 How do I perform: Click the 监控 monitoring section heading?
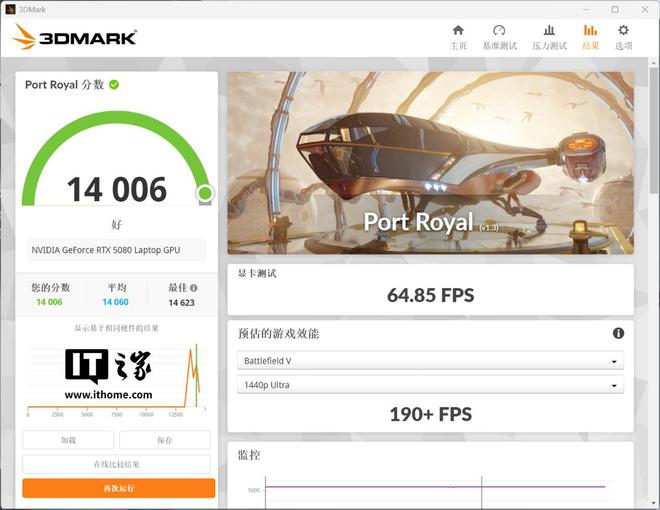tap(249, 455)
